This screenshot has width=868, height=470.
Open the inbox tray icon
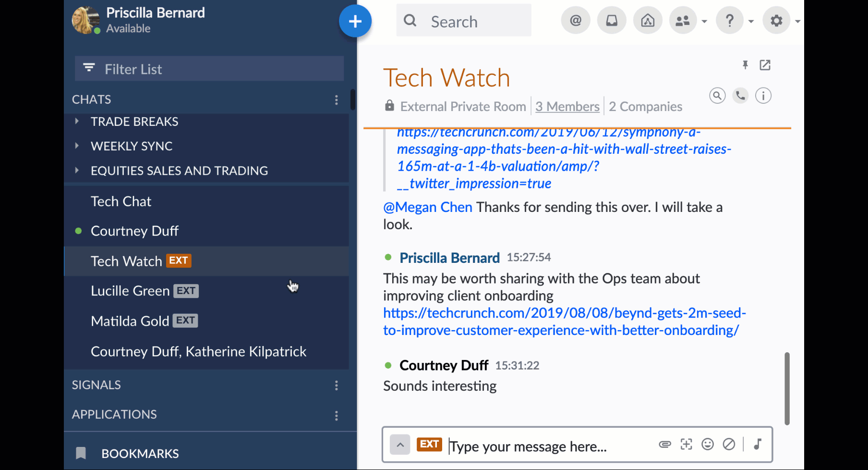point(611,21)
